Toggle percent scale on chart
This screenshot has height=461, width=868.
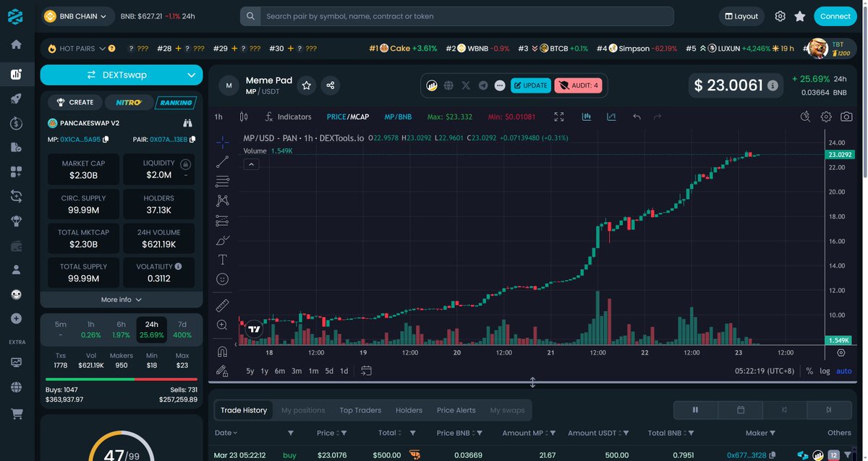pos(809,371)
